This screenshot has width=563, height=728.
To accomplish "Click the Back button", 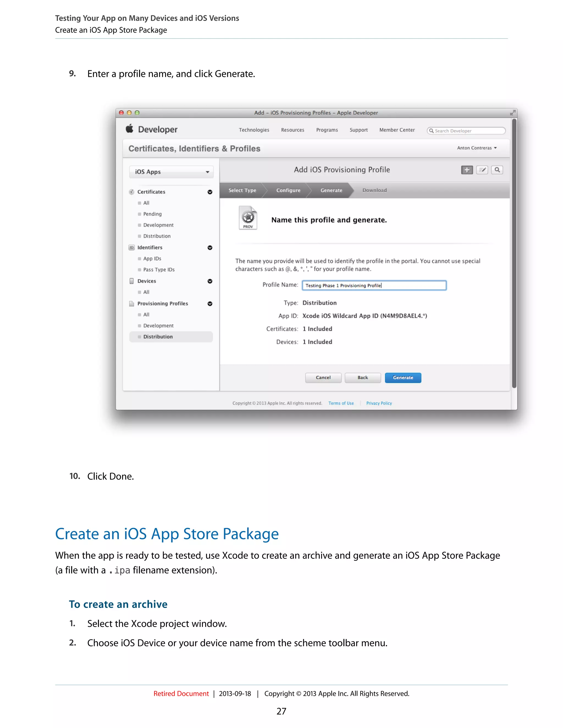I will (363, 378).
